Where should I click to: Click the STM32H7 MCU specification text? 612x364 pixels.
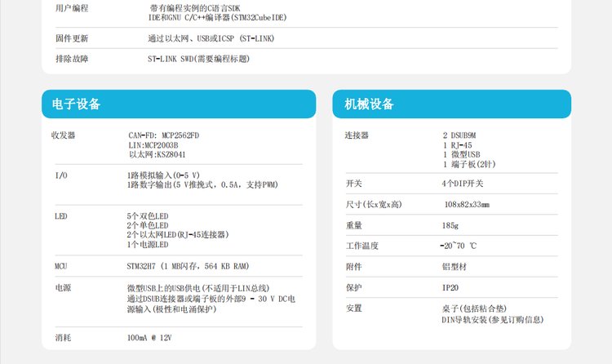[188, 266]
